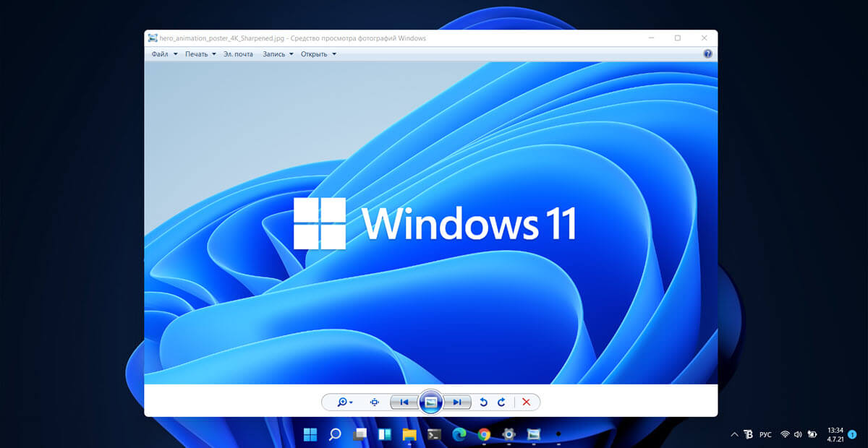Open the Widgets taskbar icon
868x448 pixels.
[384, 434]
